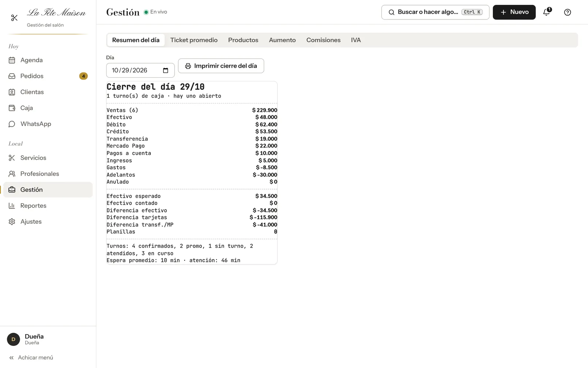Open the Comisiones tab

tap(323, 40)
